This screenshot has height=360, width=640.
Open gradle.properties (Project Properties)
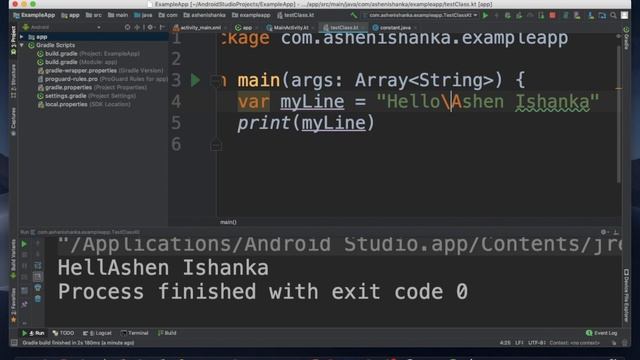point(92,87)
